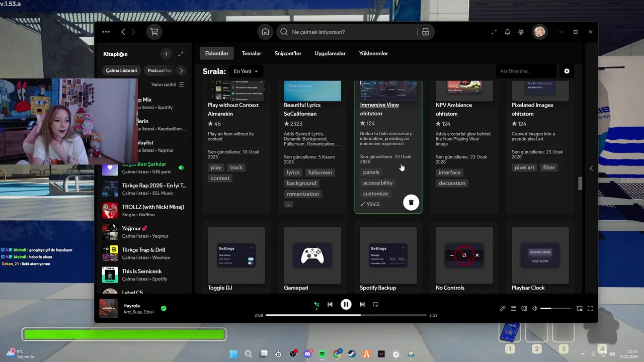Select the fullscreen tag
This screenshot has width=644, height=362.
click(x=320, y=172)
